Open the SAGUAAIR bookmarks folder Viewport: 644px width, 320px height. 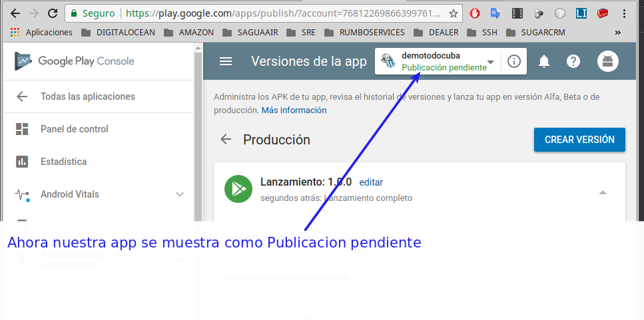pos(250,32)
